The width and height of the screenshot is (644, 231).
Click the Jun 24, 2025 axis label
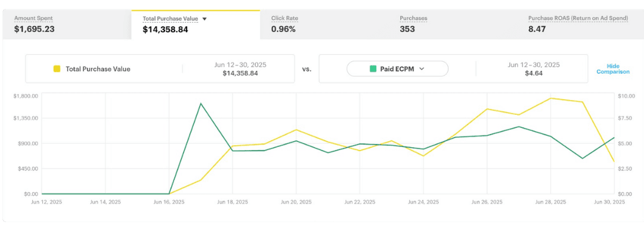(423, 202)
